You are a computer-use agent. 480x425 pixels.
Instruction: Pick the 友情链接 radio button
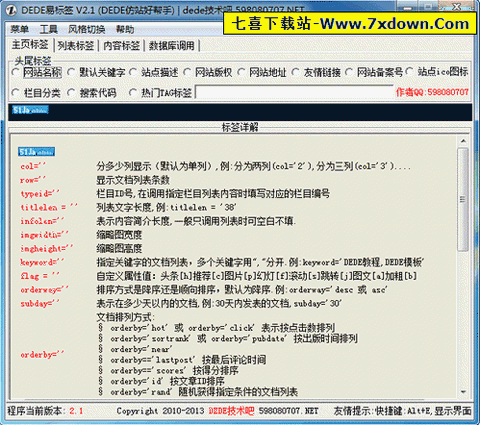coord(295,72)
